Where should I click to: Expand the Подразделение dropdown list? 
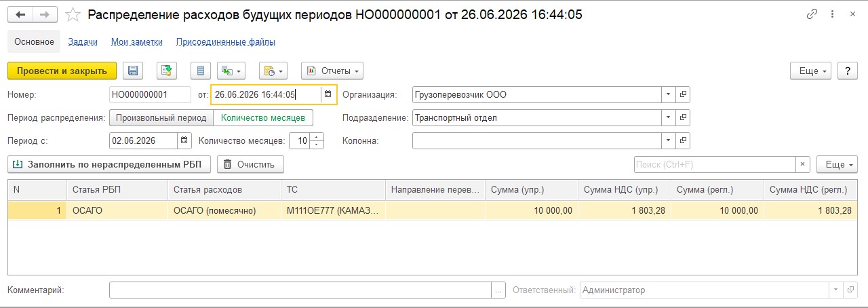[x=668, y=117]
